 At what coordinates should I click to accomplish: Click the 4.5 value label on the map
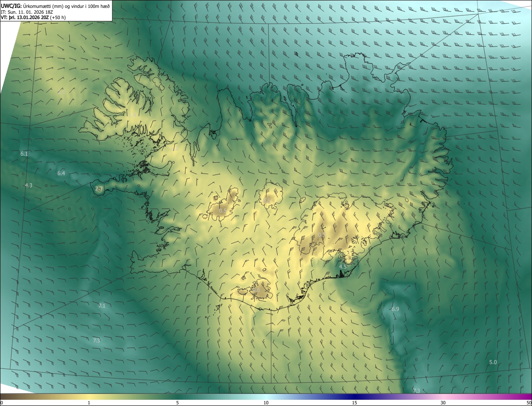pyautogui.click(x=343, y=267)
